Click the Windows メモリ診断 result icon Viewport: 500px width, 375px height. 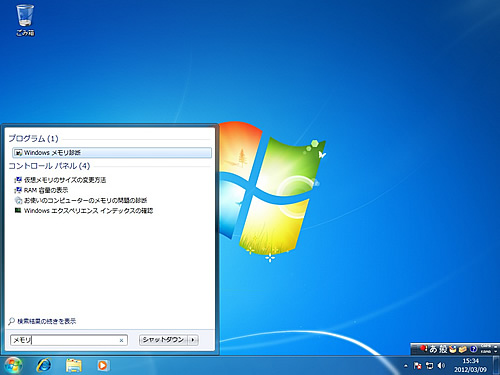pos(19,153)
